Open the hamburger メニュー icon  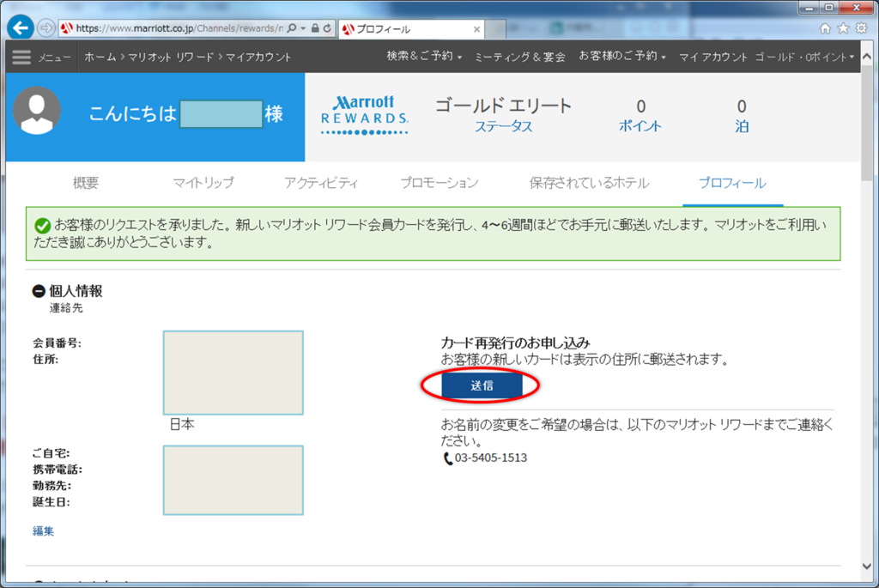coord(21,58)
